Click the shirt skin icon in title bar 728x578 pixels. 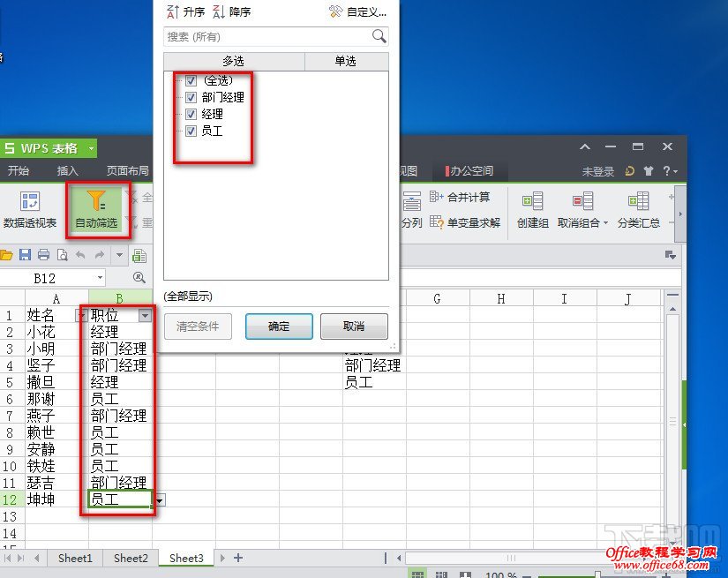649,171
